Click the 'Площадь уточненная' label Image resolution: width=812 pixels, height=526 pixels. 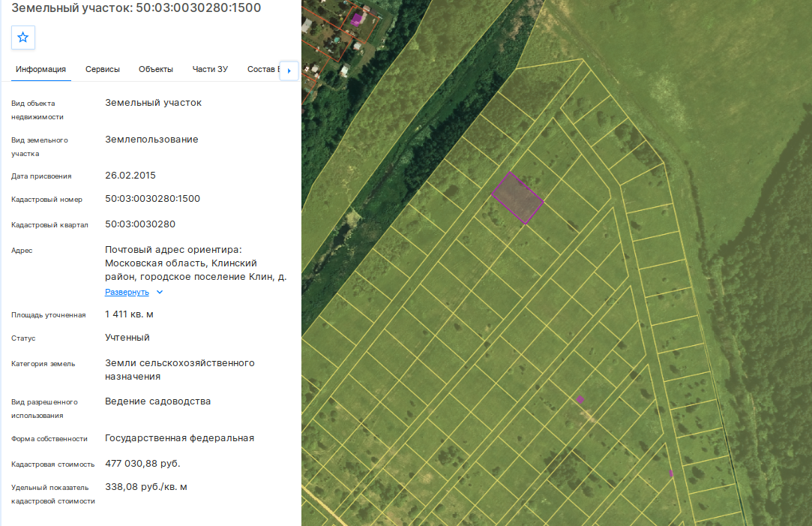(49, 315)
